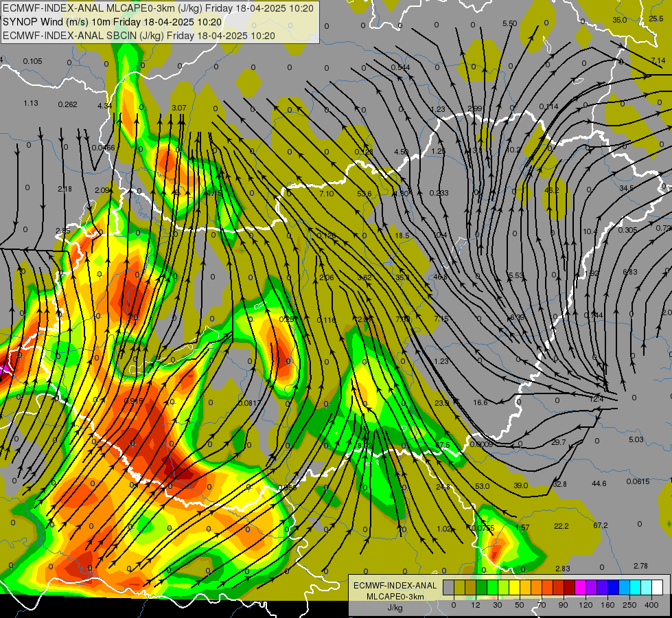Click the legend scale label 30
Viewport: 672px width, 618px height.
pyautogui.click(x=498, y=605)
